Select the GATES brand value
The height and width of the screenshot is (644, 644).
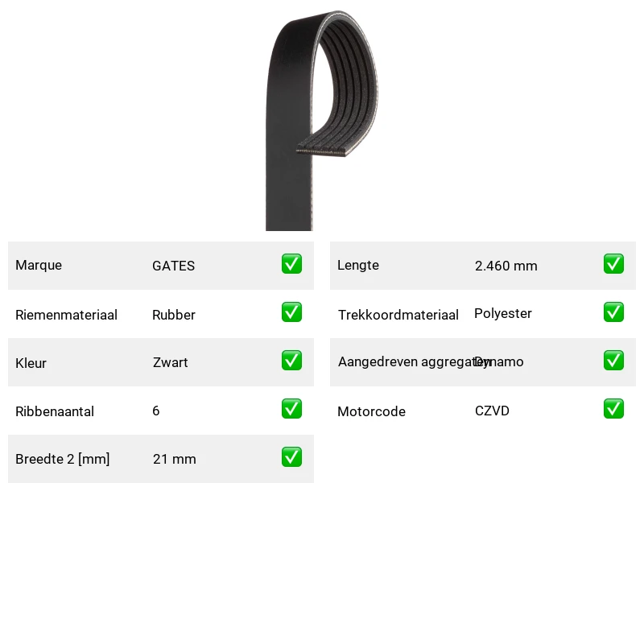coord(173,266)
